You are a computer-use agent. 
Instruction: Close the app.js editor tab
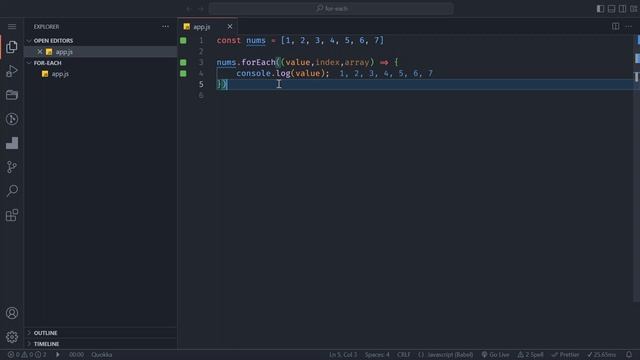[230, 27]
